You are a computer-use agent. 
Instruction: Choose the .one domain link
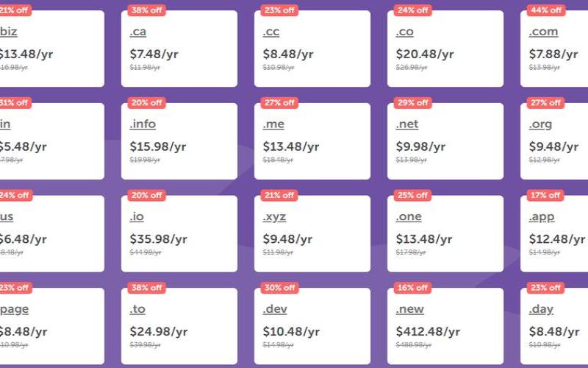click(x=409, y=216)
